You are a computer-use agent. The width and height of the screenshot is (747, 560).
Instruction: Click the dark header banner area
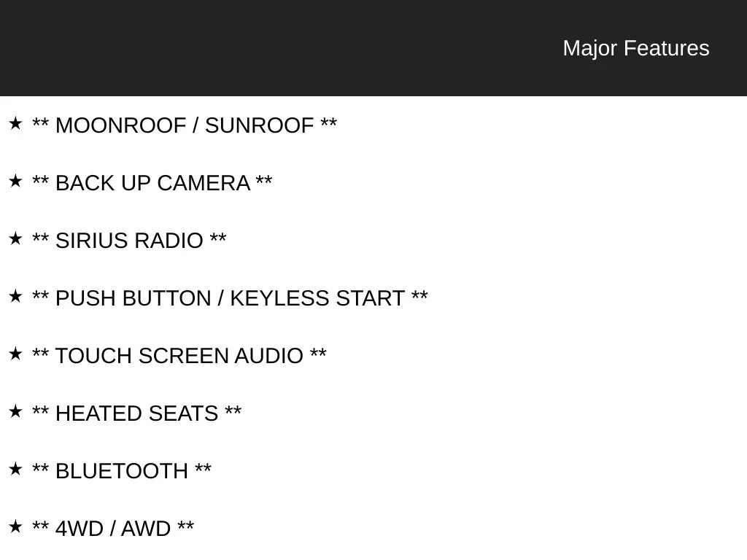pos(373,47)
